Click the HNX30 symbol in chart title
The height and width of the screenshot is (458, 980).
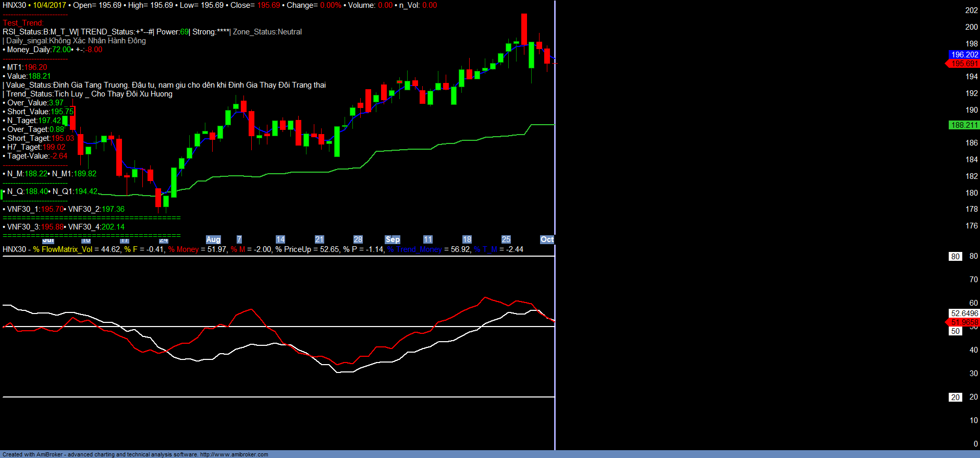pyautogui.click(x=14, y=5)
